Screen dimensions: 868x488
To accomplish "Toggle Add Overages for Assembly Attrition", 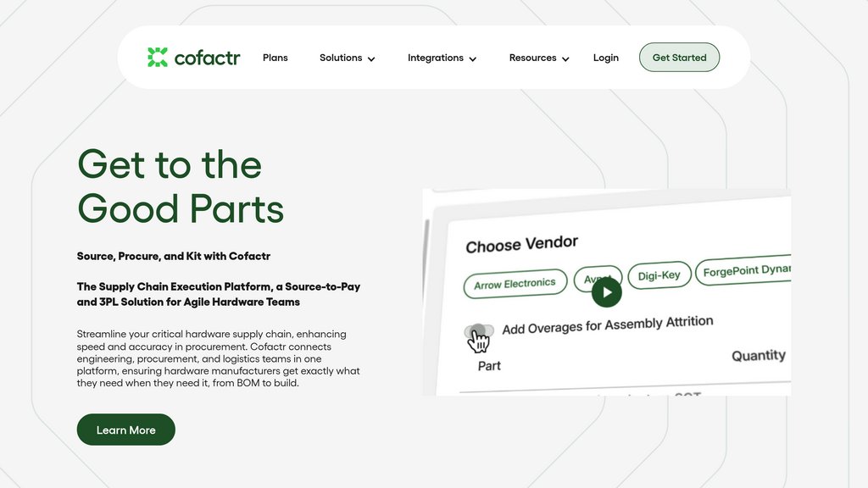I will (x=479, y=331).
